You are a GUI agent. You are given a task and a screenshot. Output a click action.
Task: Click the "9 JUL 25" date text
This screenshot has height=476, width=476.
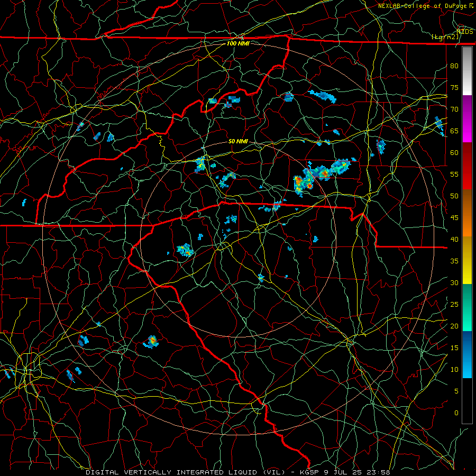click(344, 472)
